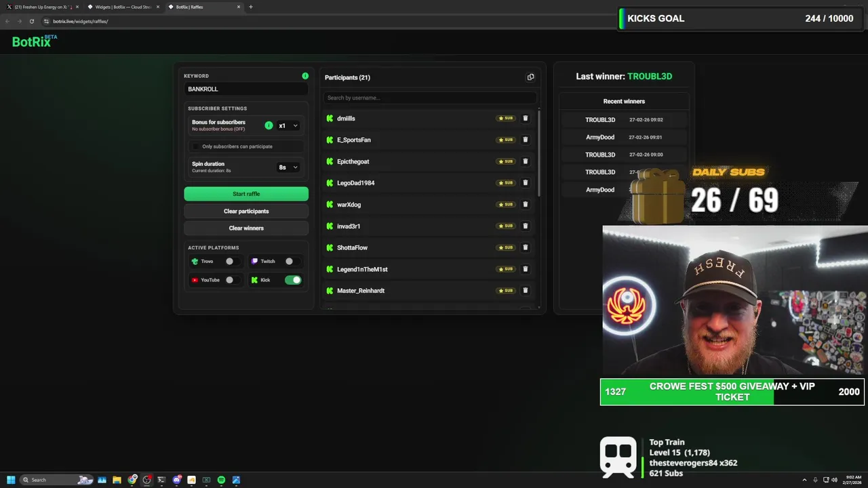The width and height of the screenshot is (868, 488).
Task: Click the browser address bar URL
Action: point(81,21)
